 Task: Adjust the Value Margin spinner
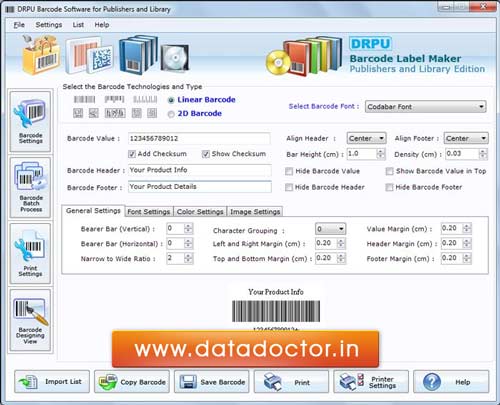pos(467,229)
